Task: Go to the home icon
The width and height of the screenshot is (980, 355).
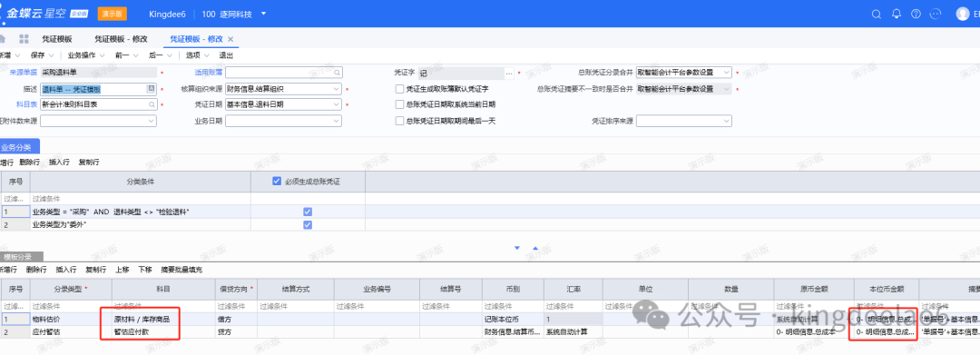Action: tap(3, 39)
